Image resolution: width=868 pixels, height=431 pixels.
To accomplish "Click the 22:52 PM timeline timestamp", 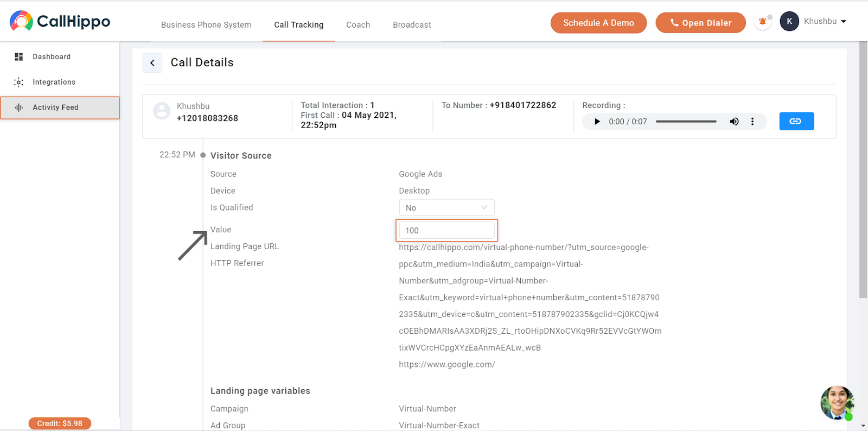I will (x=177, y=155).
